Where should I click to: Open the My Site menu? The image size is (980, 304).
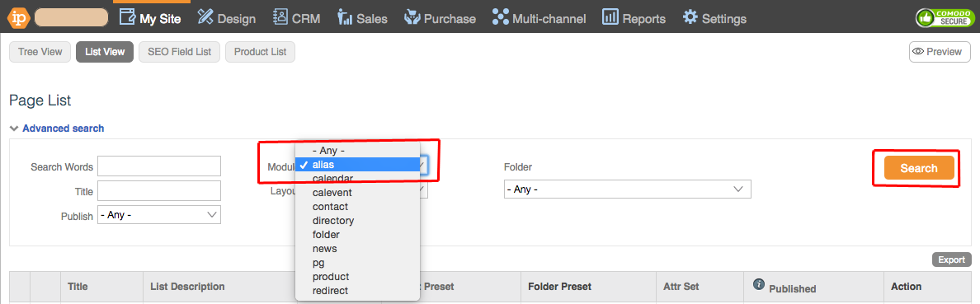(x=149, y=18)
